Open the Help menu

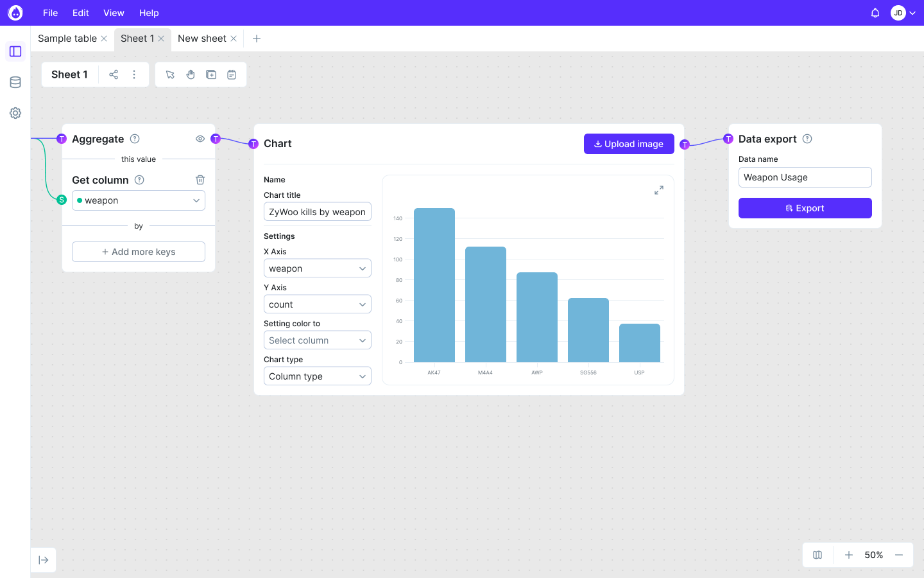pos(149,13)
